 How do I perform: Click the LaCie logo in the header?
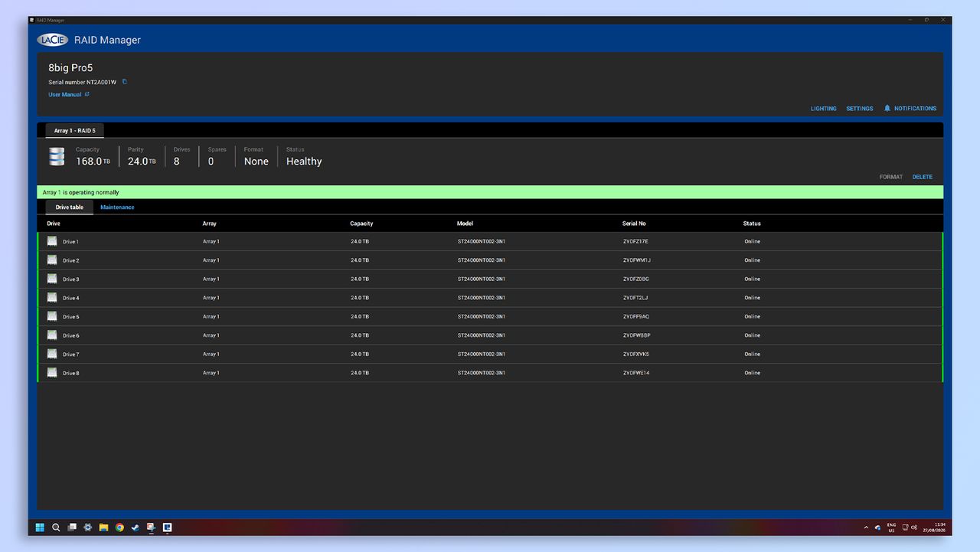[x=53, y=40]
